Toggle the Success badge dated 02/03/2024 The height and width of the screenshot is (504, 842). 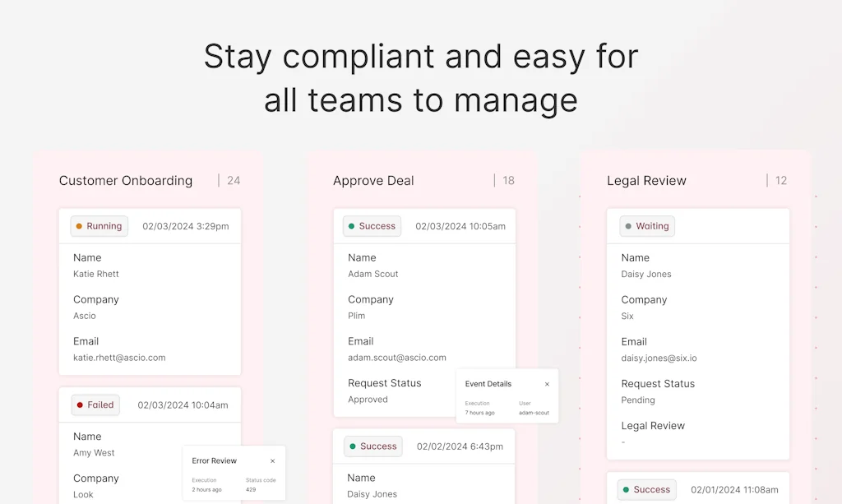(x=371, y=225)
